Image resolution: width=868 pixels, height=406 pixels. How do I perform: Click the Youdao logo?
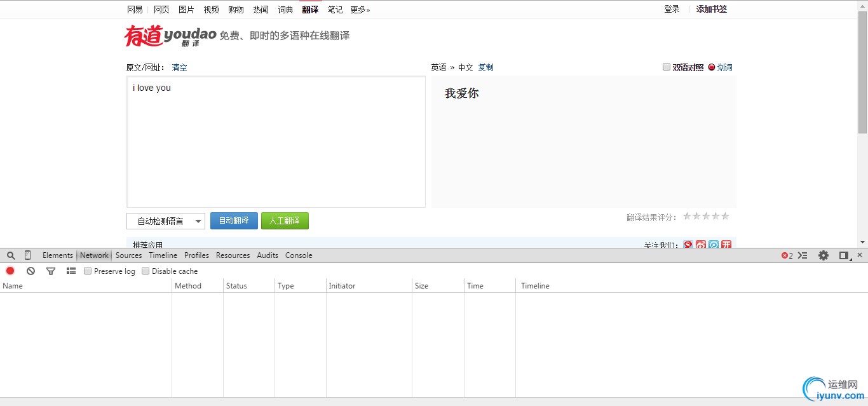tap(170, 36)
